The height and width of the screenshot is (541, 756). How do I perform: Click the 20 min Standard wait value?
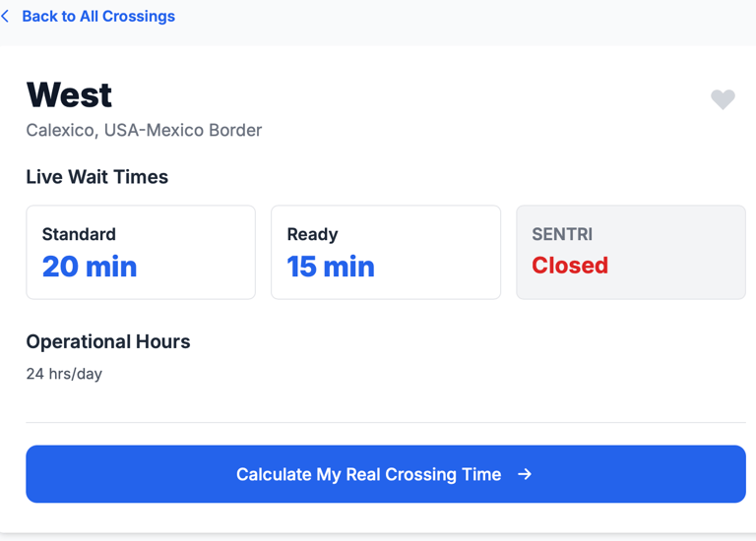tap(90, 267)
